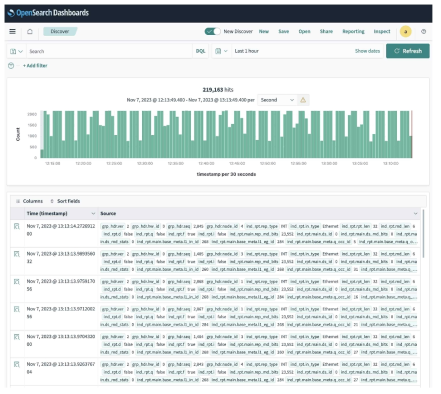Click the filter options icon beside Add filter
The height and width of the screenshot is (394, 441).
(11, 66)
